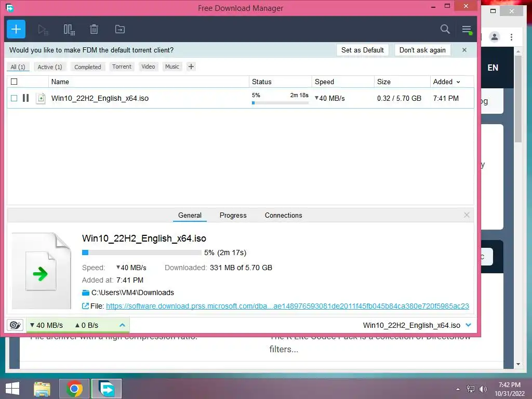Open the search magnifier in FDM
Image resolution: width=532 pixels, height=399 pixels.
click(x=445, y=29)
